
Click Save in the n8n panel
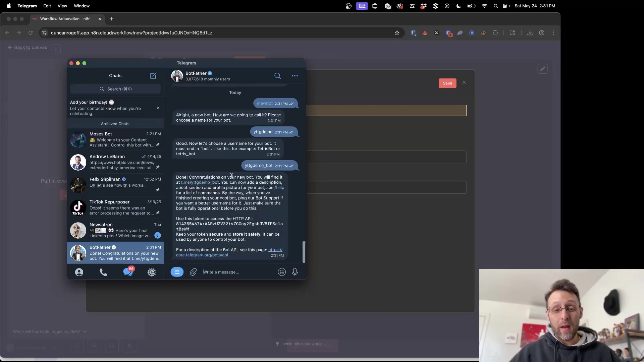pyautogui.click(x=447, y=83)
